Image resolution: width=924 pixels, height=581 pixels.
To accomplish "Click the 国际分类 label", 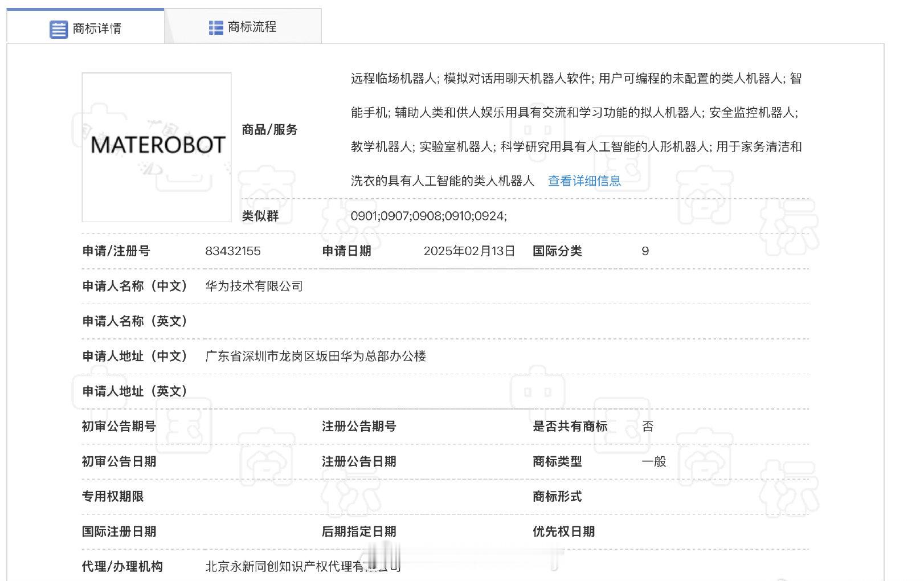I will pyautogui.click(x=557, y=251).
